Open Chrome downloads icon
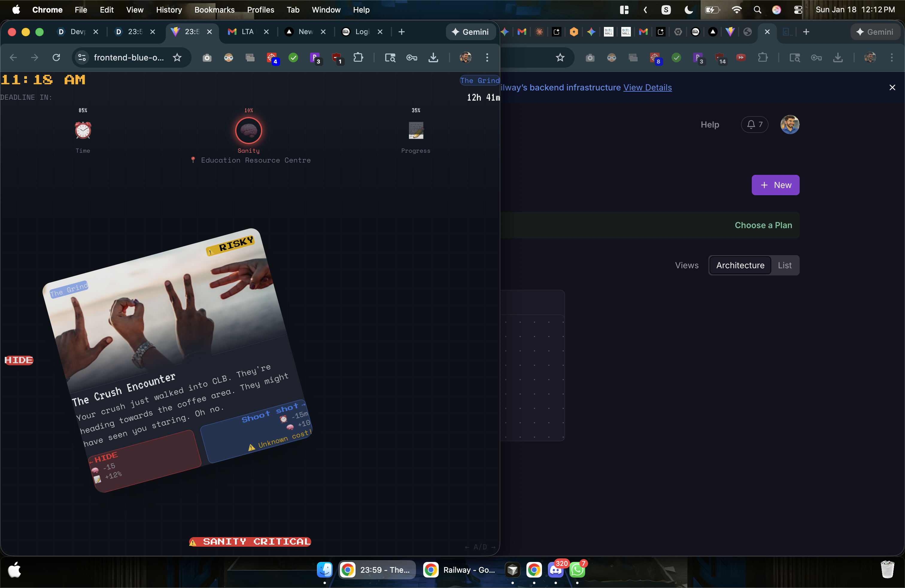 coord(433,57)
